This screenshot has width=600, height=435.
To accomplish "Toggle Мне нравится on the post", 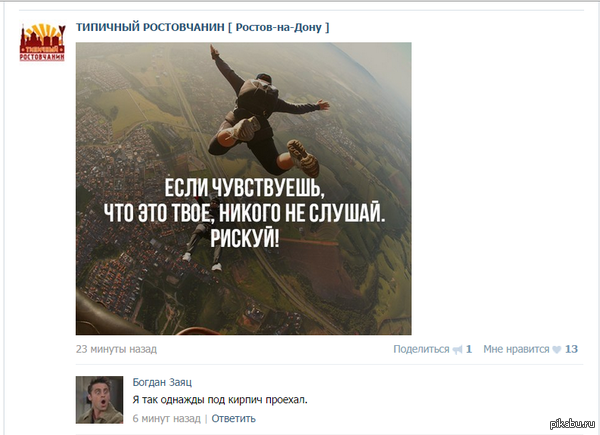I will (516, 349).
